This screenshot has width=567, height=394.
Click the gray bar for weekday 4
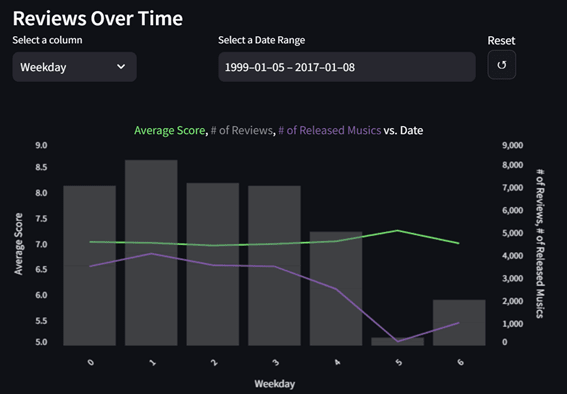point(336,288)
